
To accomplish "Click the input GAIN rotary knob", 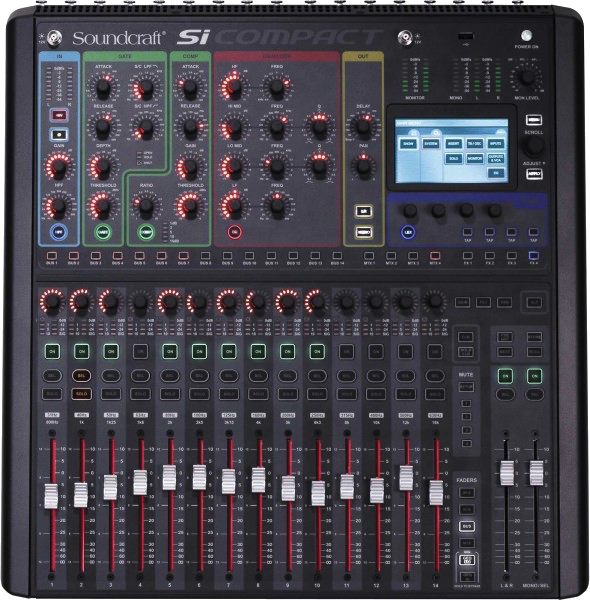I will tap(59, 166).
